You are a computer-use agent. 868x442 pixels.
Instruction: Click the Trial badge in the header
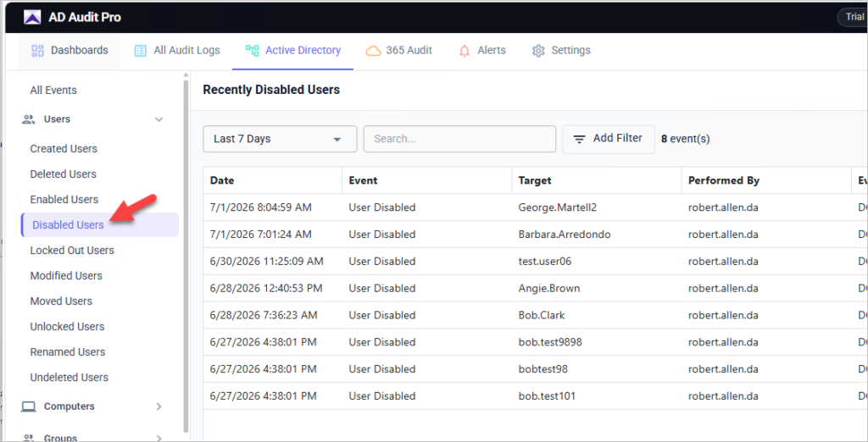853,17
